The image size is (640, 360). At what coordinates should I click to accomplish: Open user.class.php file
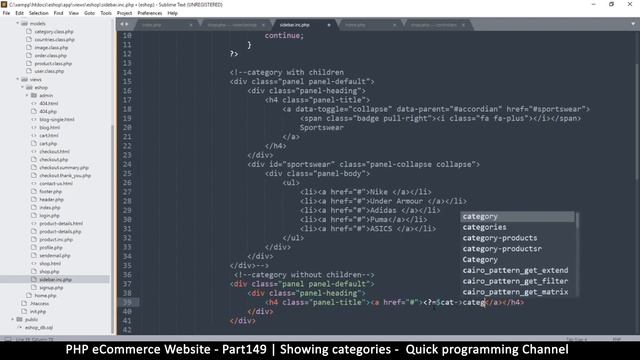(49, 71)
